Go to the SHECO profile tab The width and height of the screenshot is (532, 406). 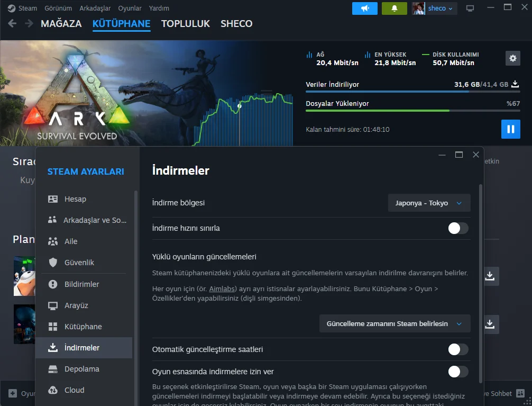click(236, 23)
